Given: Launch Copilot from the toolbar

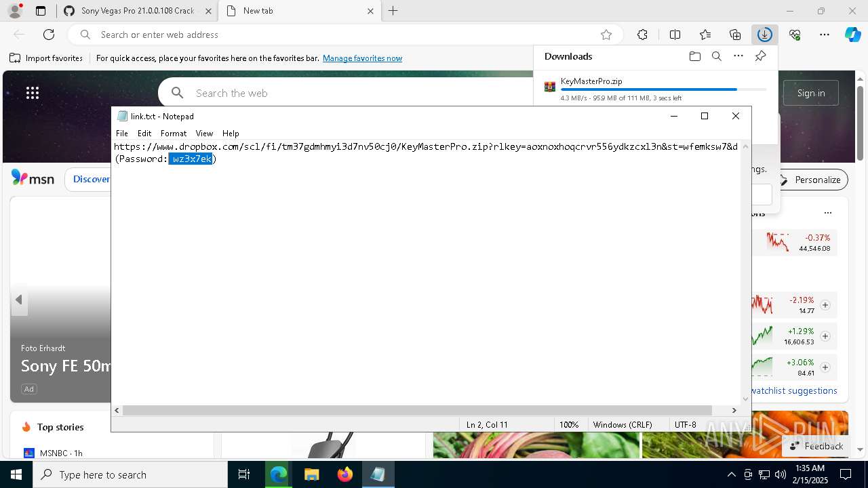Looking at the screenshot, I should pos(852,35).
